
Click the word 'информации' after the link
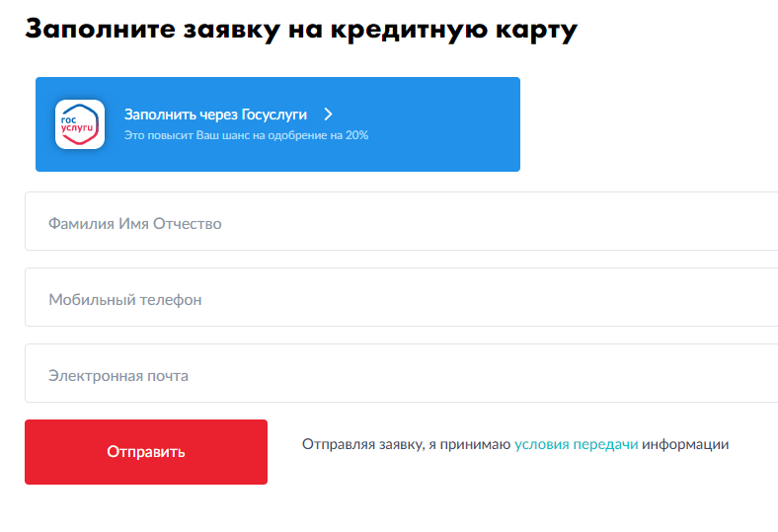[x=685, y=444]
